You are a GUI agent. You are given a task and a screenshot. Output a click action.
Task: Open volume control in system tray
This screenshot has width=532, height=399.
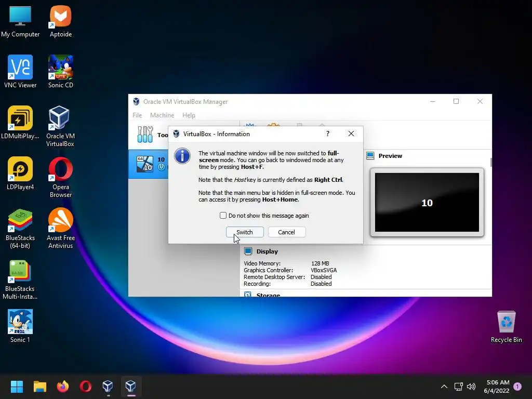tap(471, 387)
